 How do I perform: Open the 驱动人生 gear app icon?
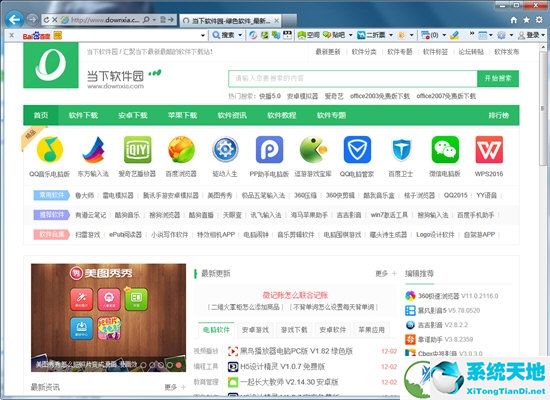point(225,149)
